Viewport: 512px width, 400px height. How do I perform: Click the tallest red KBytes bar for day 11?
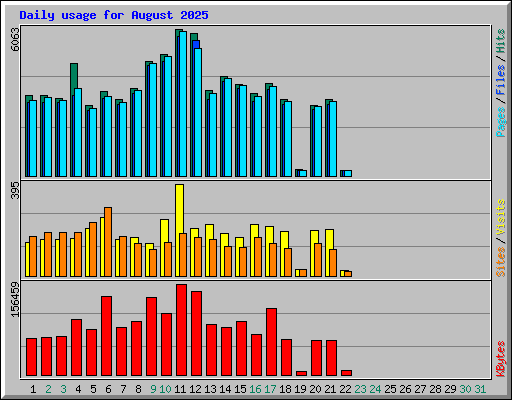[181, 330]
